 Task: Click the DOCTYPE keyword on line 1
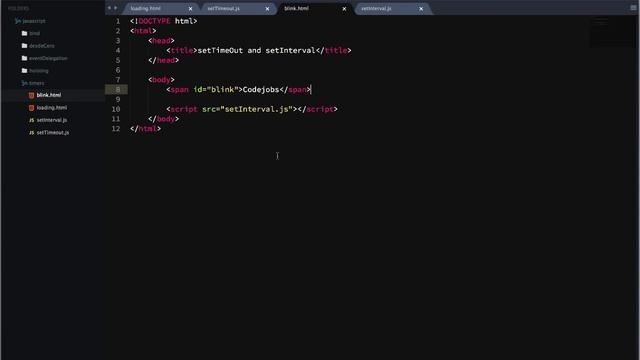[x=154, y=21]
